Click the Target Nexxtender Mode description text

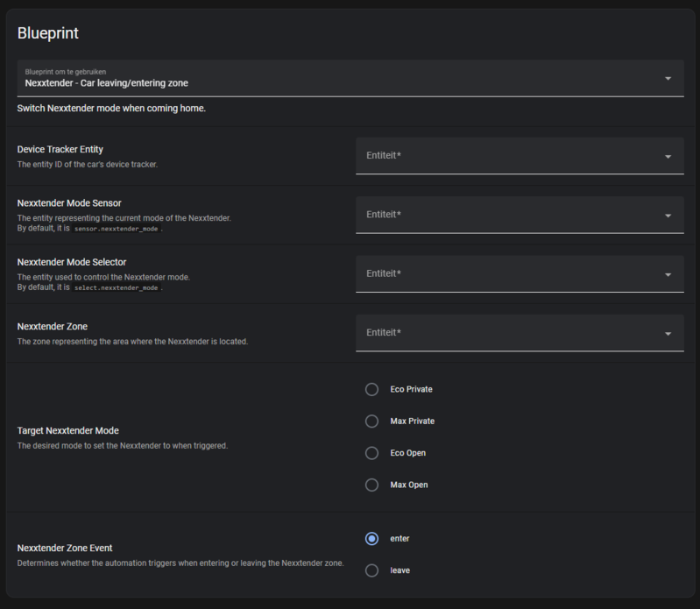[123, 446]
